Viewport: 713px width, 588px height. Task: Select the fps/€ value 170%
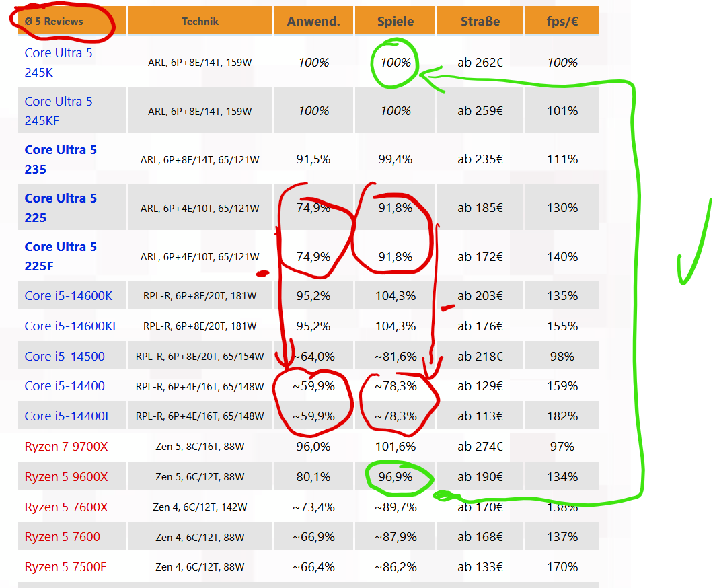coord(562,567)
